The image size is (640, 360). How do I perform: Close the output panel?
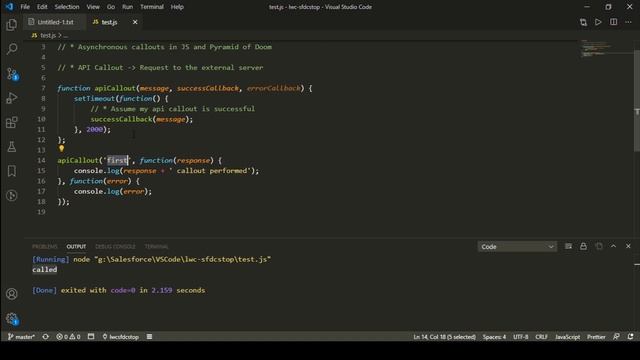[x=628, y=246]
